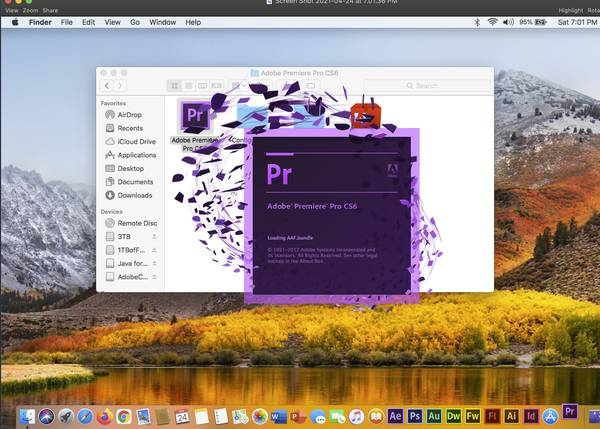
Task: Open the Go menu
Action: pos(135,22)
